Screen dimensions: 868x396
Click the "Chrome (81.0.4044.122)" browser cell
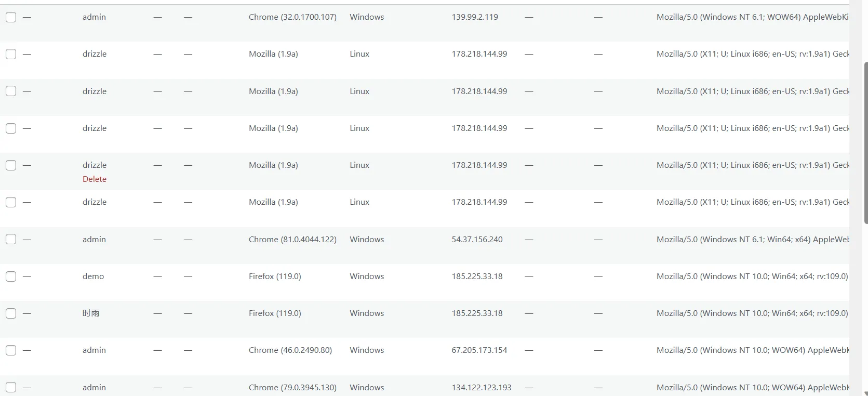pos(292,240)
